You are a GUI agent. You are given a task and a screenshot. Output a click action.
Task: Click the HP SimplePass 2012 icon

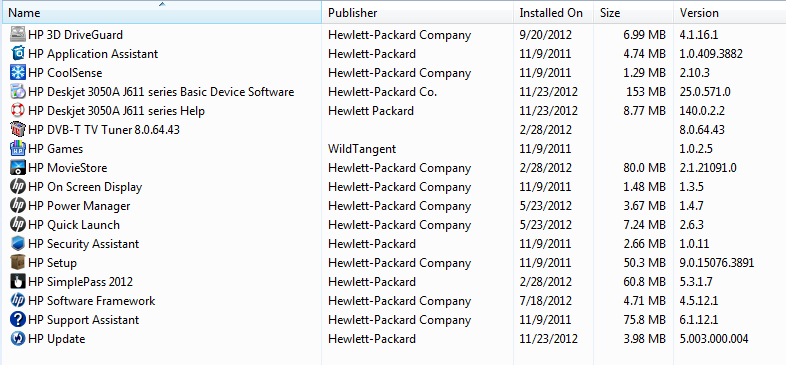(x=18, y=282)
